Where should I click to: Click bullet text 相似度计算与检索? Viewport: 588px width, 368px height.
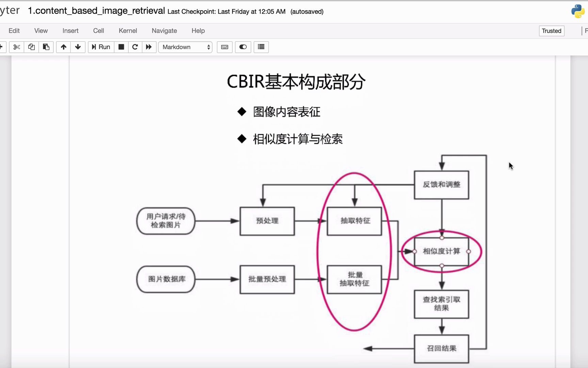pos(298,139)
